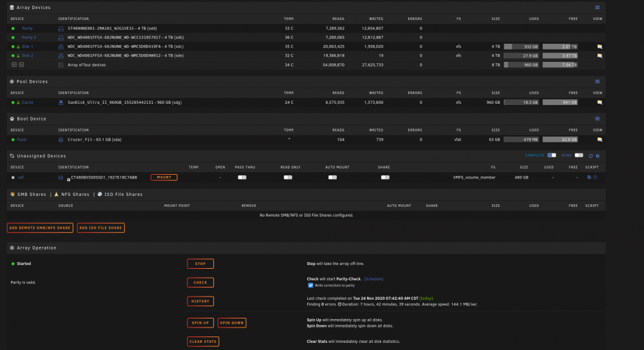This screenshot has height=350, width=644.
Task: Open the sdf device link
Action: pyautogui.click(x=21, y=178)
